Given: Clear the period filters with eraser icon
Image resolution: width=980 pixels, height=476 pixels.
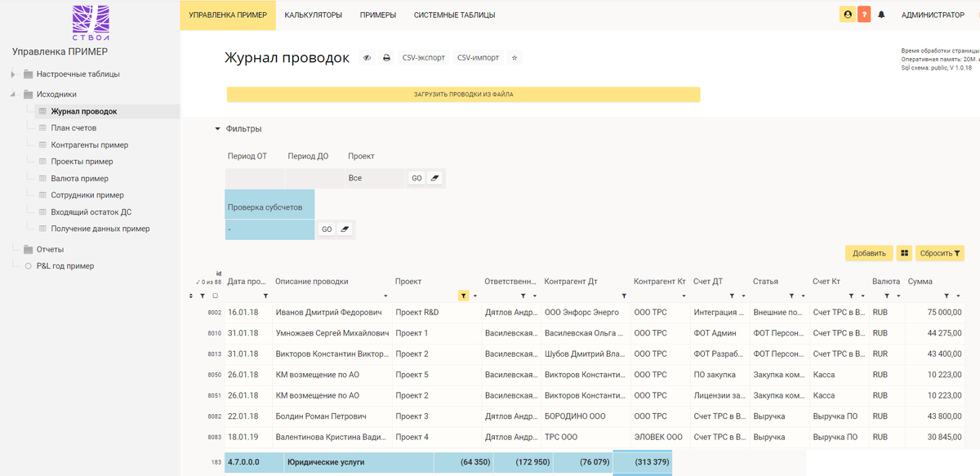Looking at the screenshot, I should point(434,178).
